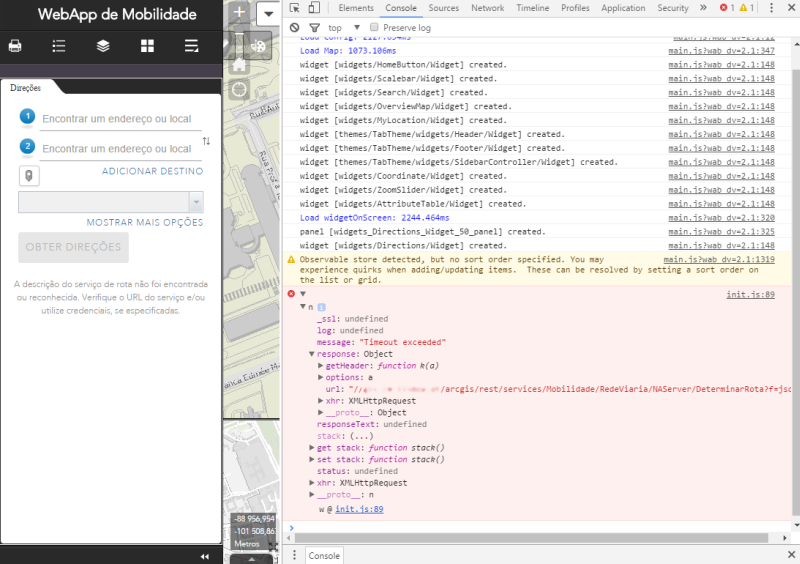
Task: Click the Print widget icon
Action: (x=15, y=46)
